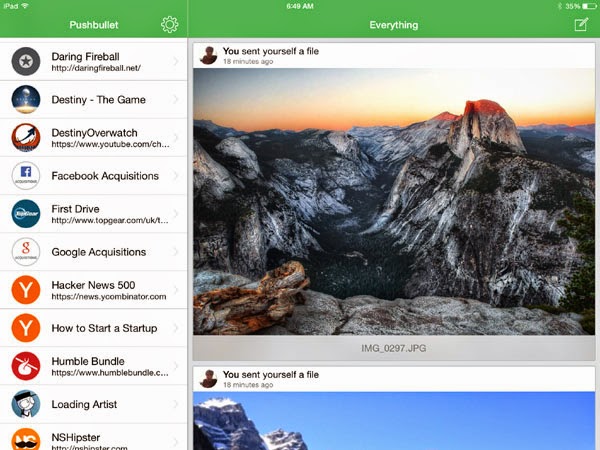Tap sender avatar on IMG_0297.JPG push
The width and height of the screenshot is (600, 450).
(209, 55)
